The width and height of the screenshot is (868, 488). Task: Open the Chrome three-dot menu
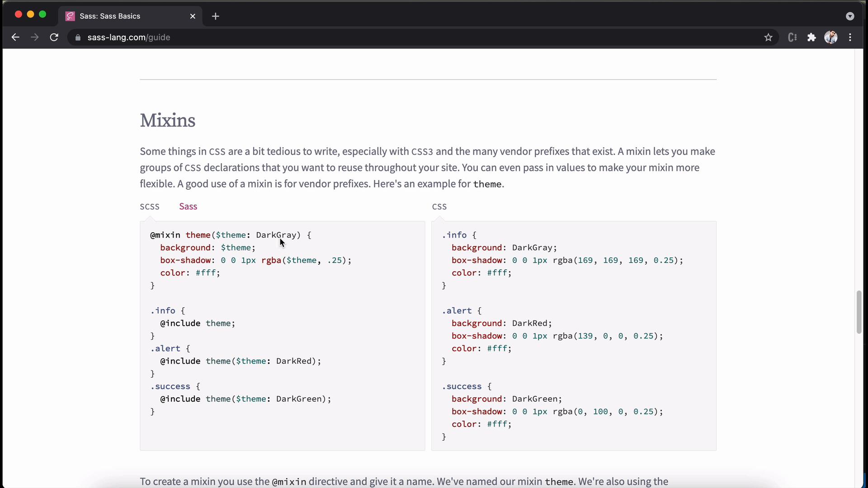[850, 38]
